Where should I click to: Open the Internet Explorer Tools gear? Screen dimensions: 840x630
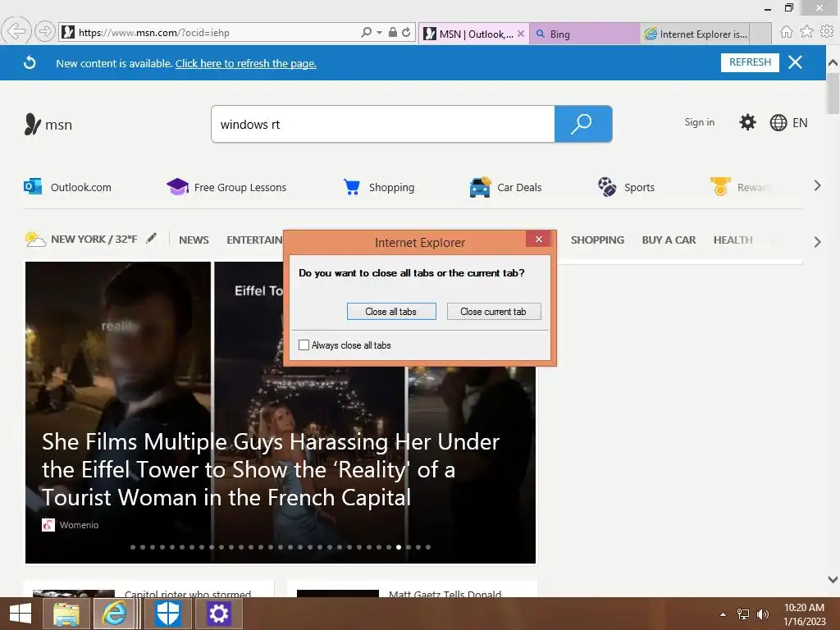coord(827,32)
